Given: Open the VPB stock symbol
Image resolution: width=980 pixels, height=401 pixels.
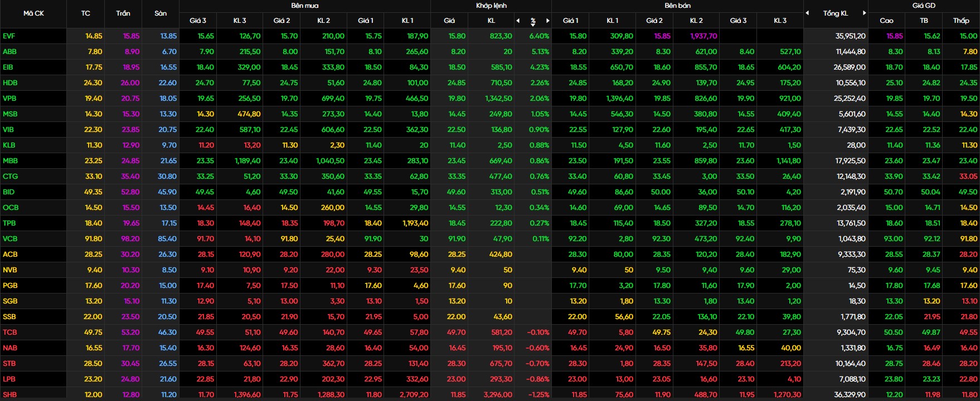Looking at the screenshot, I should (9, 98).
